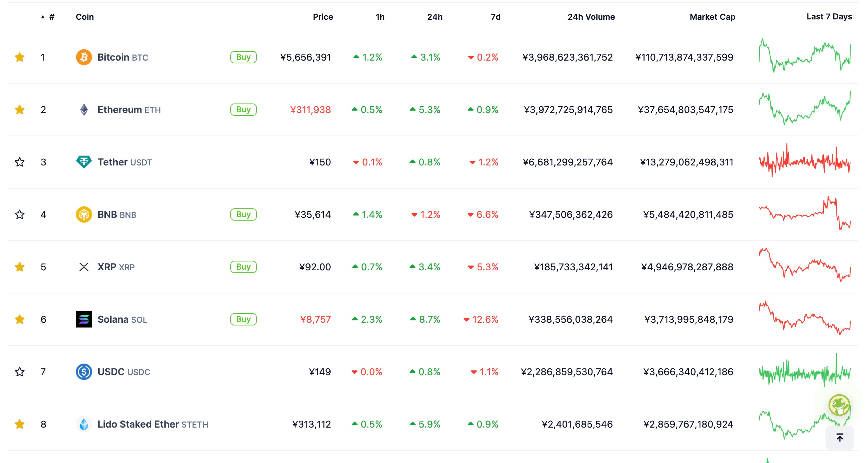
Task: View USDC green sparkline chart
Action: 805,370
